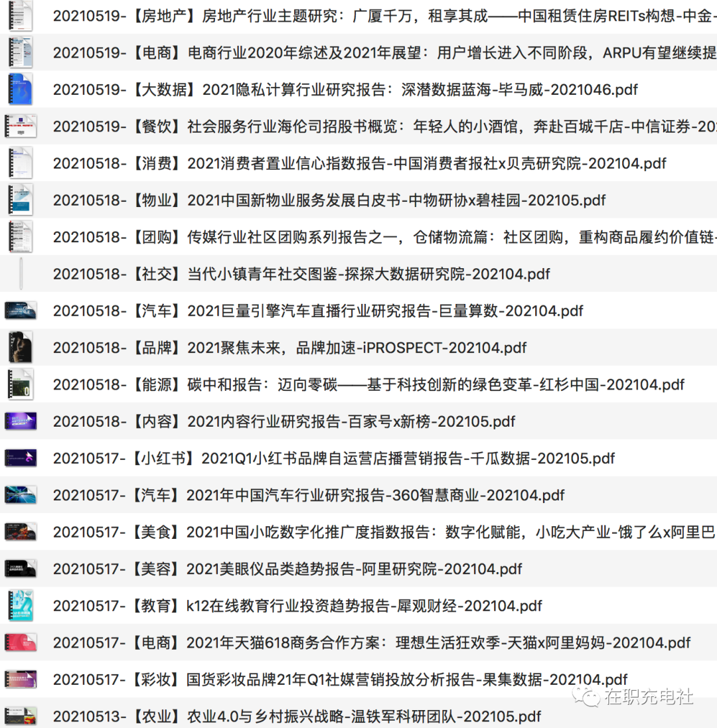This screenshot has width=717, height=728.
Task: Click the PDF icon for 2021美眼仪品类趋势报告
Action: [21, 569]
